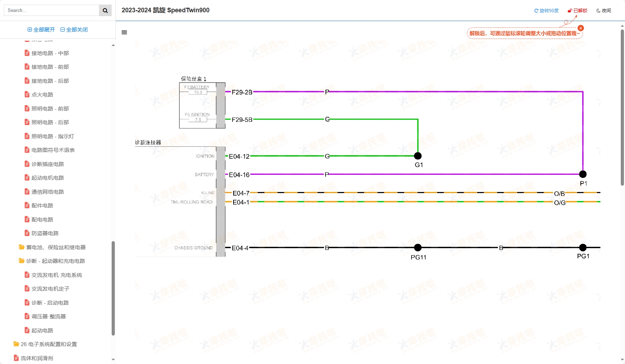Click the search magnifier button
Image resolution: width=625 pixels, height=364 pixels.
point(105,11)
